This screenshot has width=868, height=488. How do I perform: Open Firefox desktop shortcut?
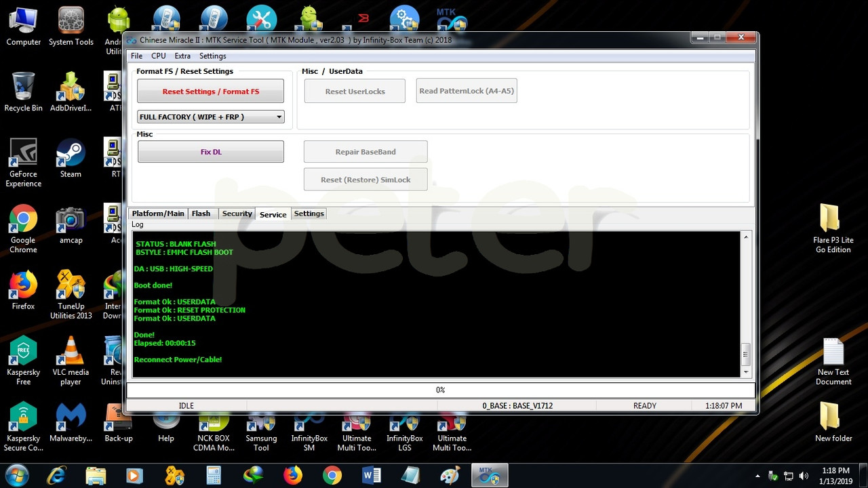pyautogui.click(x=23, y=291)
